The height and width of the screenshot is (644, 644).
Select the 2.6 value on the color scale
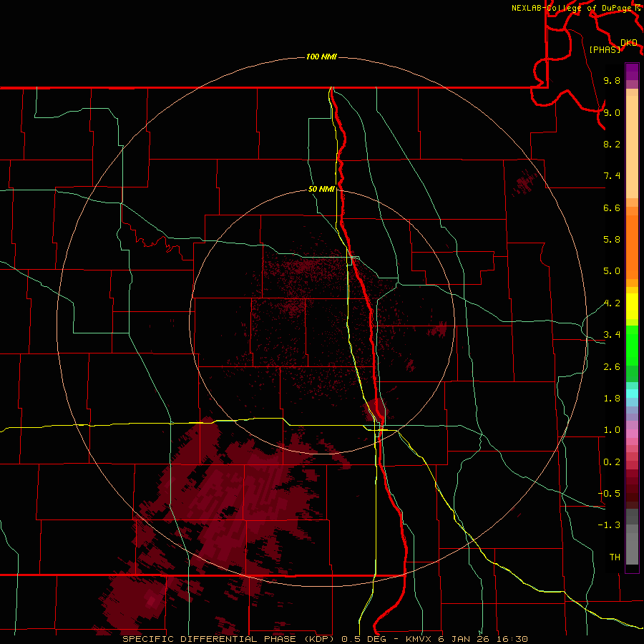click(612, 367)
